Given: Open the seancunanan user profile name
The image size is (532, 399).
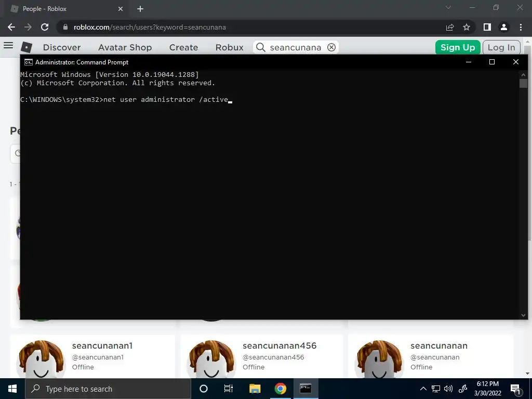Looking at the screenshot, I should [x=439, y=345].
